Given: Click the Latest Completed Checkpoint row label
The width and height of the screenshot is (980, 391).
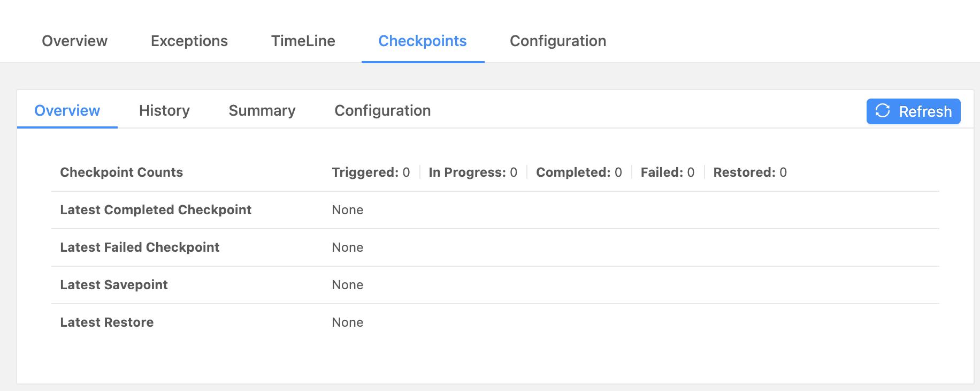Looking at the screenshot, I should coord(156,210).
